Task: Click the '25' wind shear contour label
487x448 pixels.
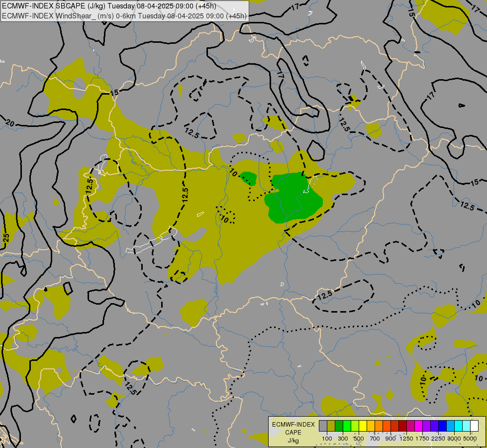Action: (6, 238)
